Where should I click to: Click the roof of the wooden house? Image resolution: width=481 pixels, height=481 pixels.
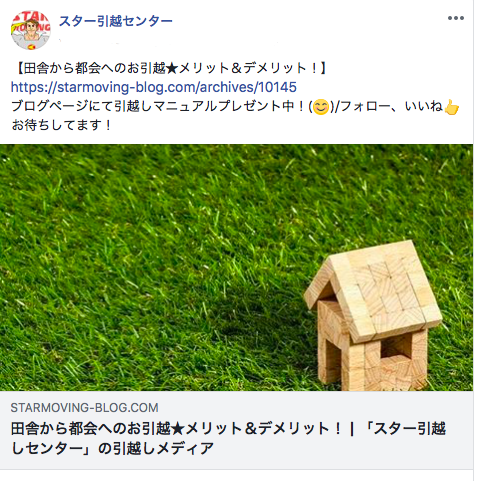(x=373, y=290)
